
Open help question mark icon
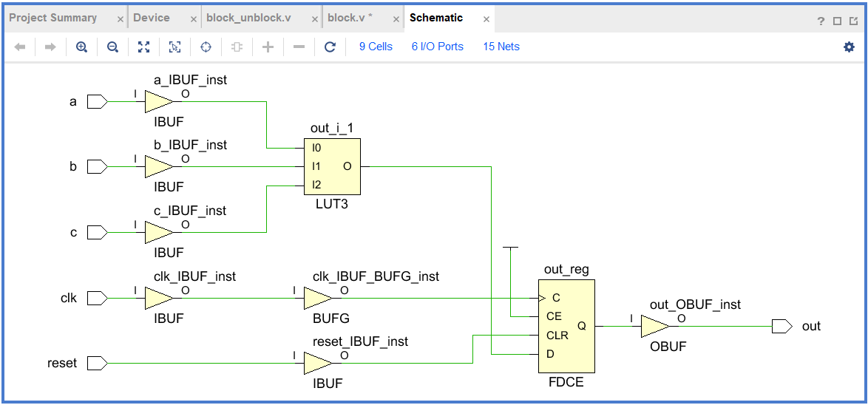(821, 21)
